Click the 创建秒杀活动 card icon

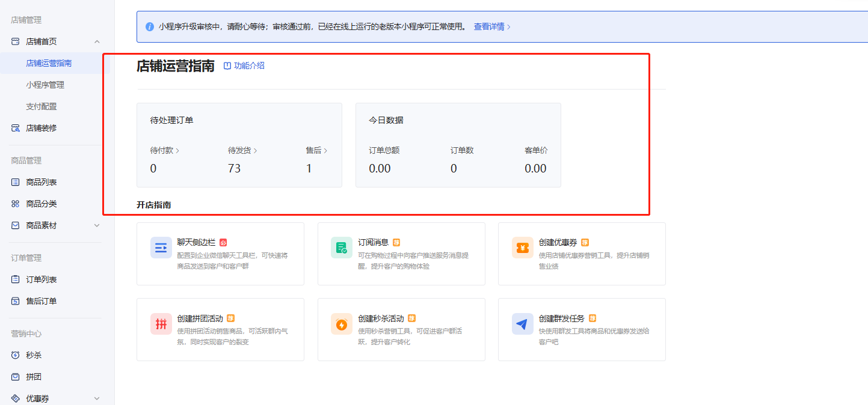[342, 324]
